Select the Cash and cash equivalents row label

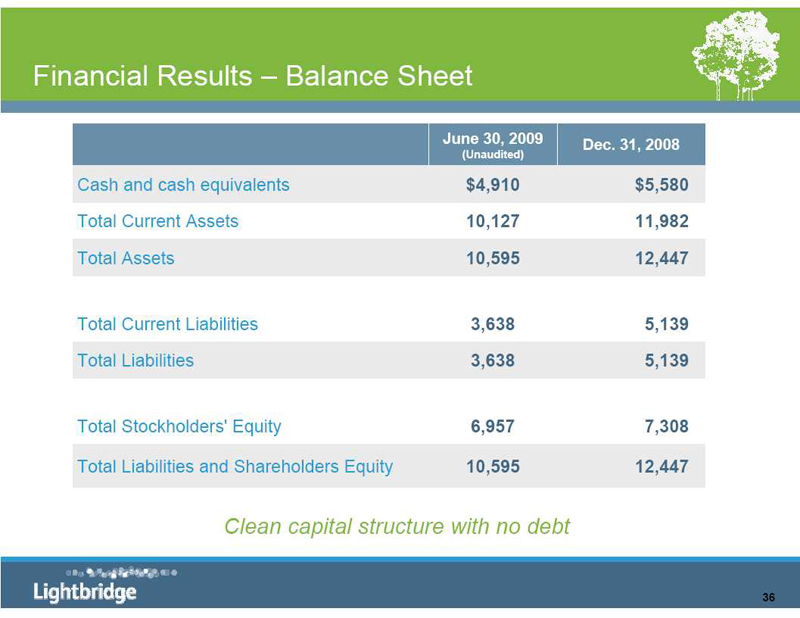(183, 185)
